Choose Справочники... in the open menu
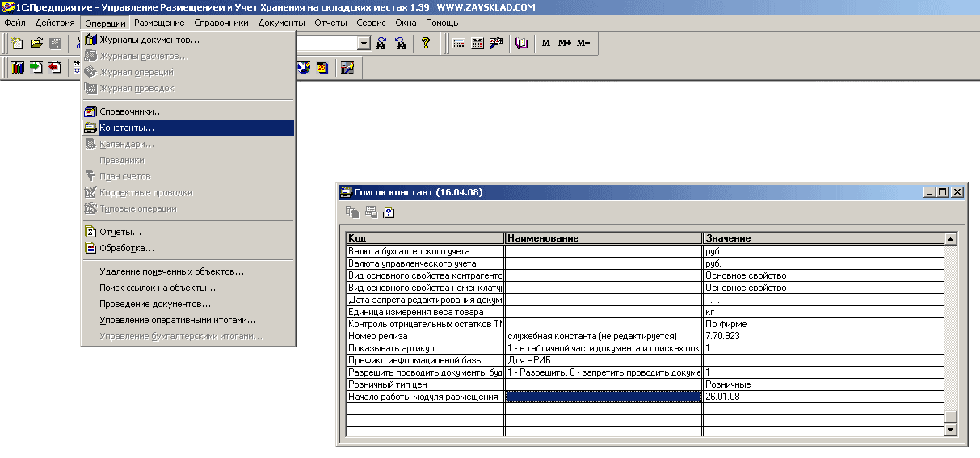Viewport: 980px width, 458px height. pyautogui.click(x=131, y=111)
